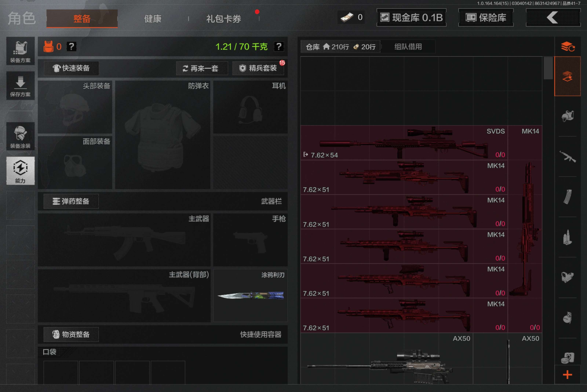
Task: Select the SVDS rifle in warehouse
Action: pyautogui.click(x=404, y=143)
